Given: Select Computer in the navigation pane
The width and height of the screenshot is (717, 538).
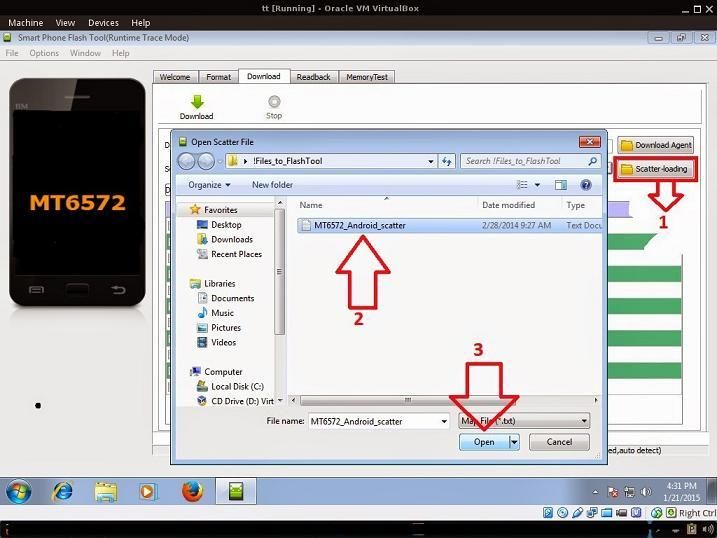Looking at the screenshot, I should click(x=223, y=372).
